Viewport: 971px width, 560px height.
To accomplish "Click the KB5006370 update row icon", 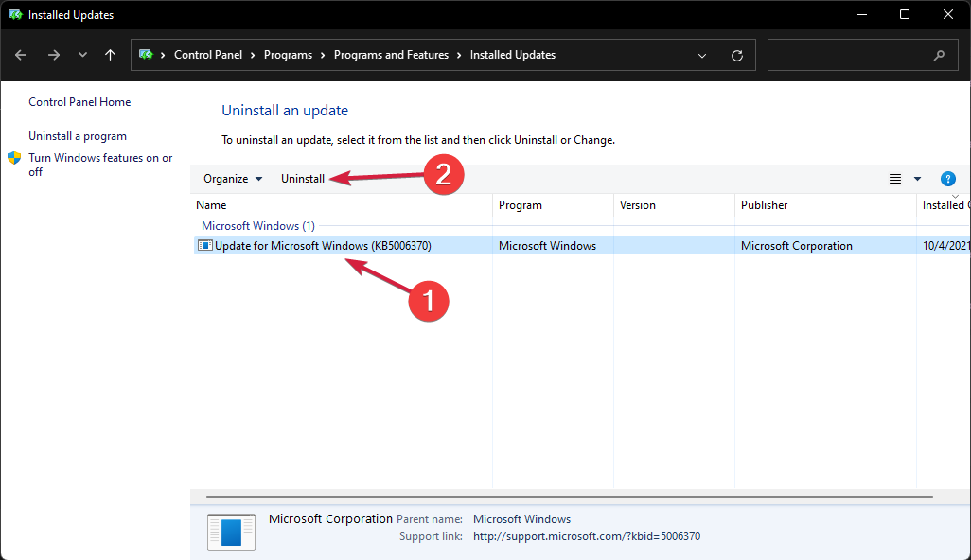I will 205,246.
